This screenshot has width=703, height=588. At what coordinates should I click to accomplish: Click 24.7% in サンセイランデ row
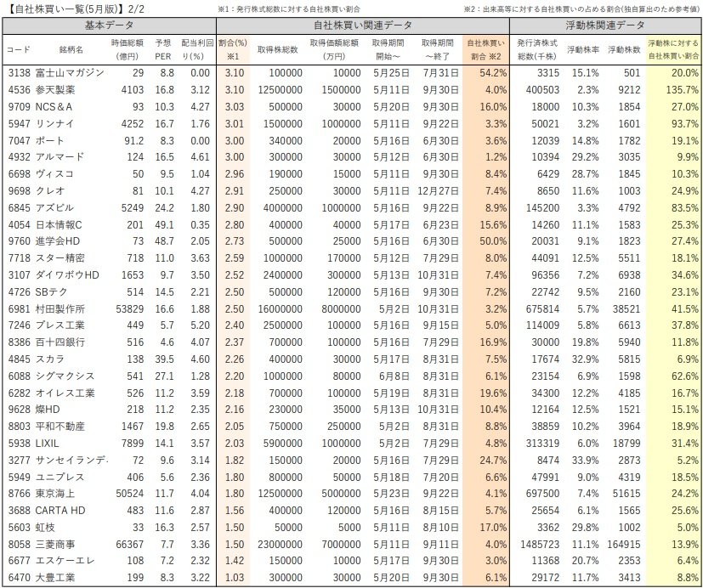click(x=493, y=461)
